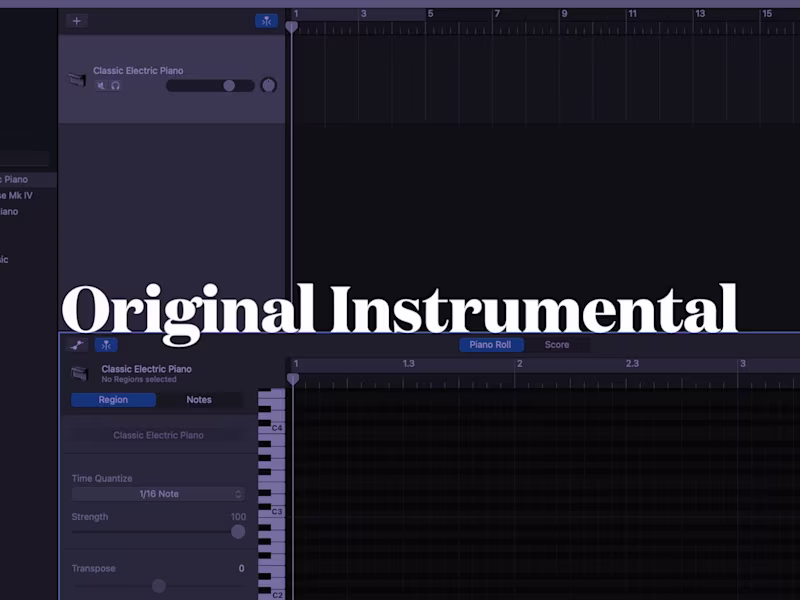800x600 pixels.
Task: Open the Classic Electric Piano patch button
Action: click(156, 435)
